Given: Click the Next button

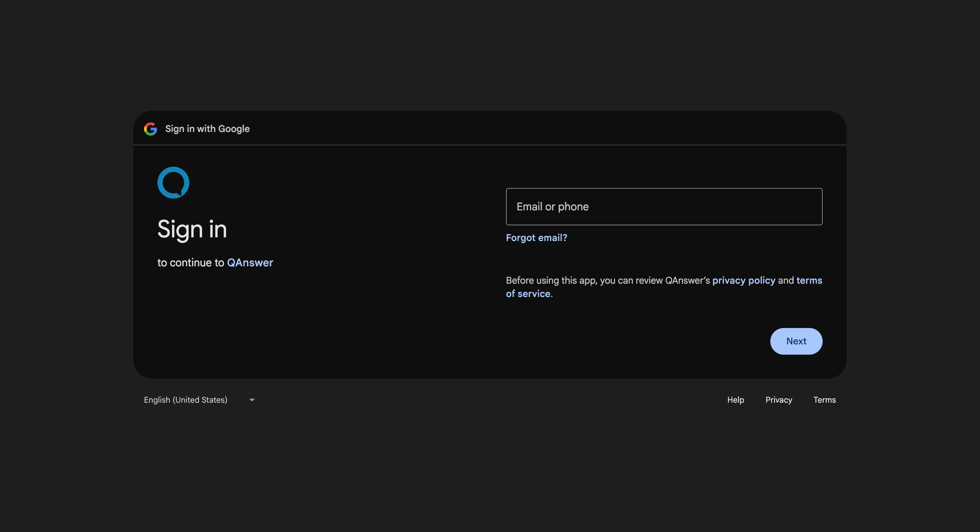Looking at the screenshot, I should pyautogui.click(x=796, y=341).
